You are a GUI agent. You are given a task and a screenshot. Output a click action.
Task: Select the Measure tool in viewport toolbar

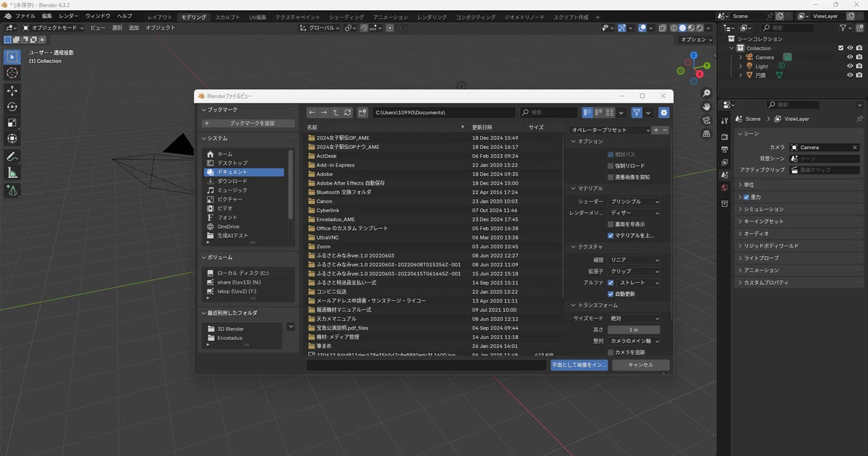tap(12, 172)
